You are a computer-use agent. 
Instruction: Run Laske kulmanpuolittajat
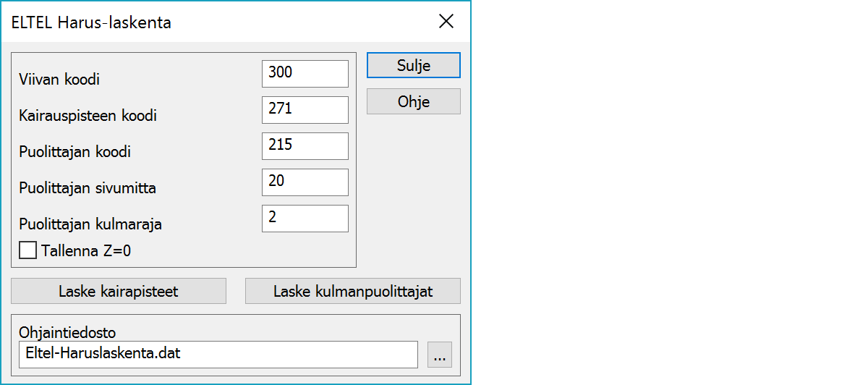tap(352, 291)
